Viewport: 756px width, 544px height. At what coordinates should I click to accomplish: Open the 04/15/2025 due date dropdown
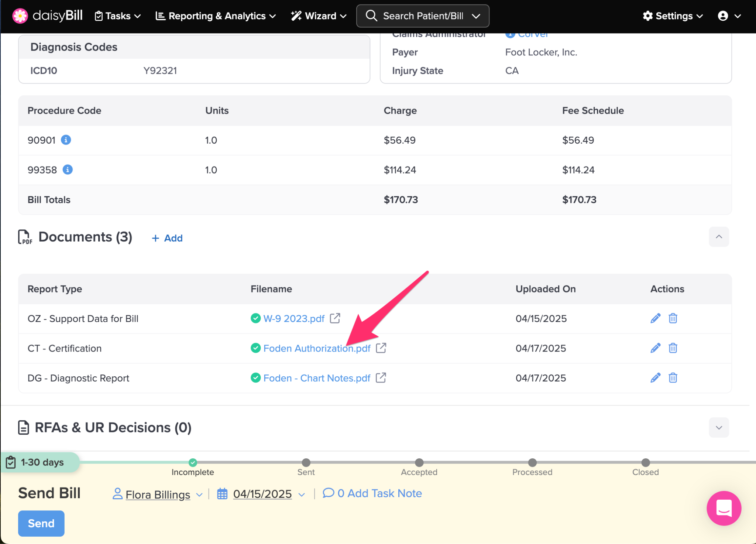coord(262,494)
